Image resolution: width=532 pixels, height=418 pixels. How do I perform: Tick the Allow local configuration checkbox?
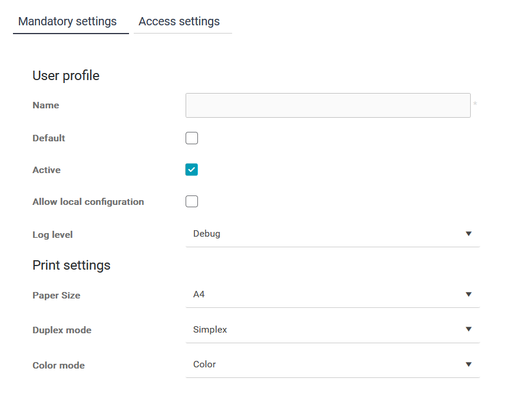[x=191, y=202]
